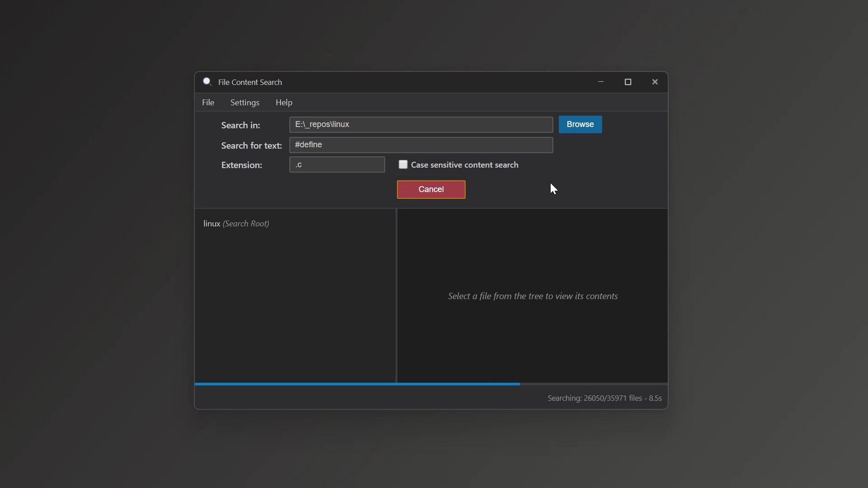The height and width of the screenshot is (488, 868).
Task: Click the magnifier app icon in title bar
Action: coord(207,82)
